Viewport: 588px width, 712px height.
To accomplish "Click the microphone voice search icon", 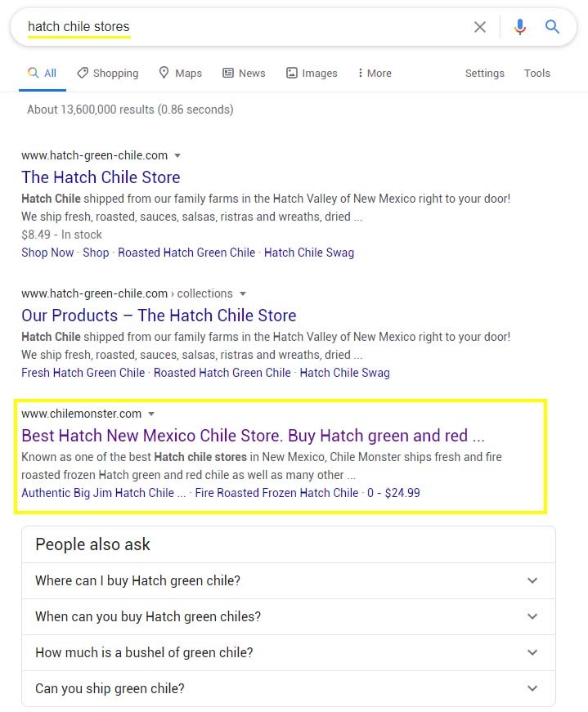I will coord(519,27).
